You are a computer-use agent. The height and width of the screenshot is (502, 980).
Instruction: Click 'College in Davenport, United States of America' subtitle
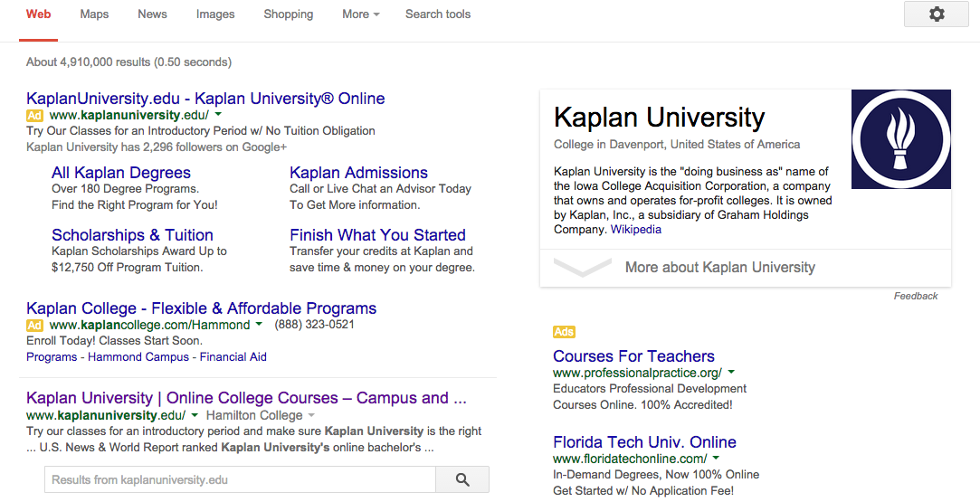tap(677, 144)
